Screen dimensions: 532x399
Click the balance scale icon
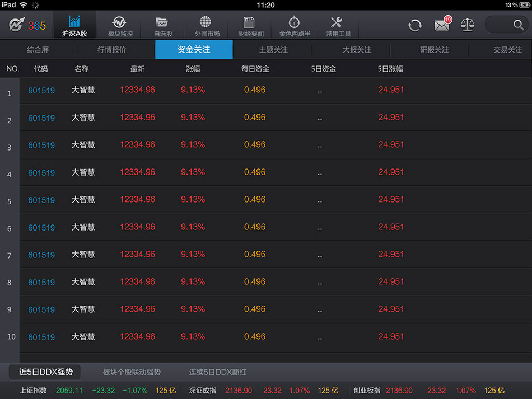coord(467,25)
